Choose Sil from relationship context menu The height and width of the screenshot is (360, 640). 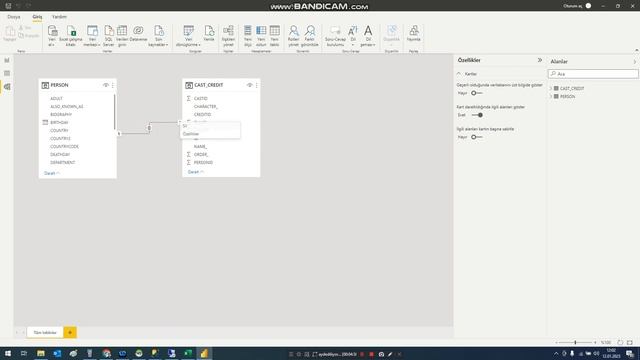[x=210, y=126]
